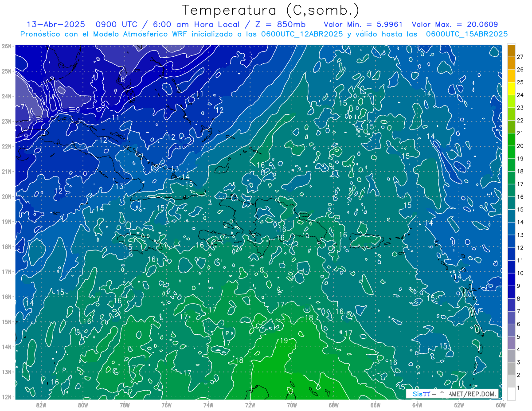This screenshot has width=532, height=411.
Task: Click the blue colorbar segment between 9 and 10
Action: (x=511, y=279)
